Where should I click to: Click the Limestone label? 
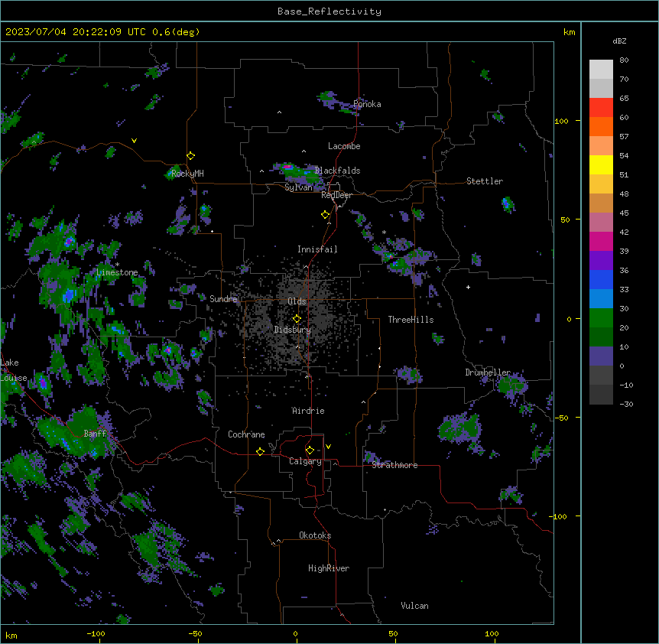[117, 272]
